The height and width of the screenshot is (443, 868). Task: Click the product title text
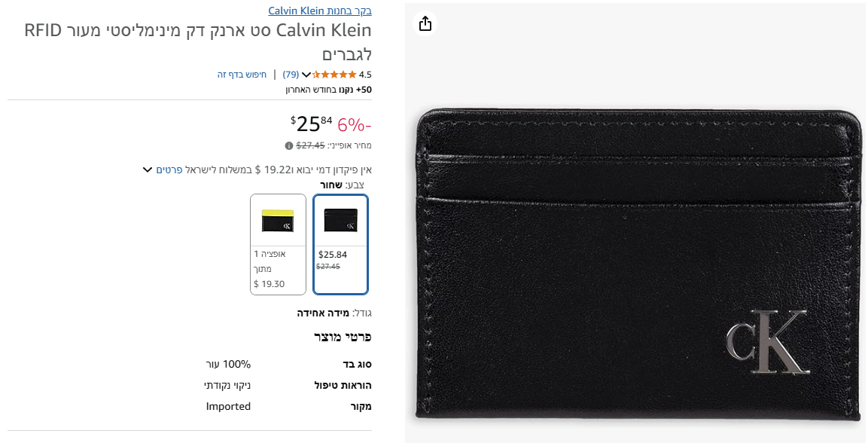coord(198,42)
